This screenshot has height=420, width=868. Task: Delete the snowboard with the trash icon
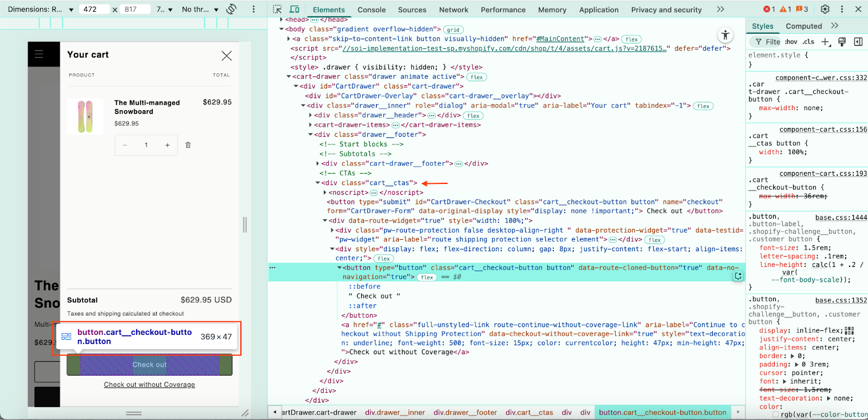click(x=188, y=145)
